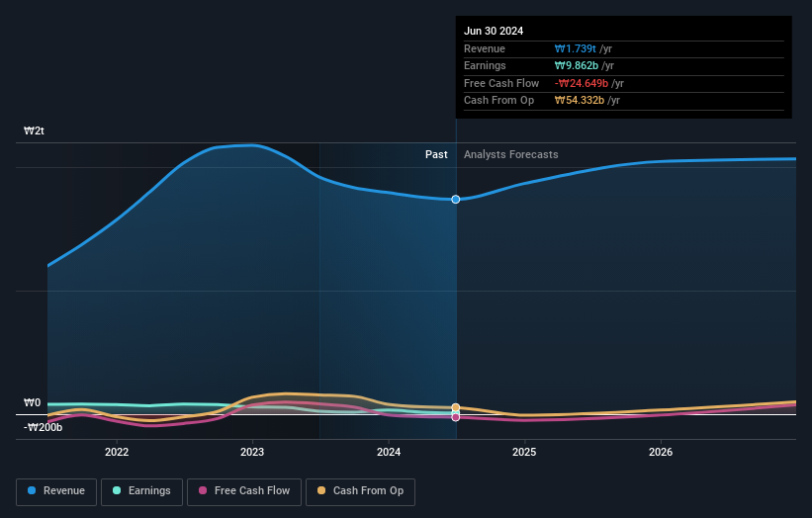Click the Earnings row label in tooltip

click(485, 65)
